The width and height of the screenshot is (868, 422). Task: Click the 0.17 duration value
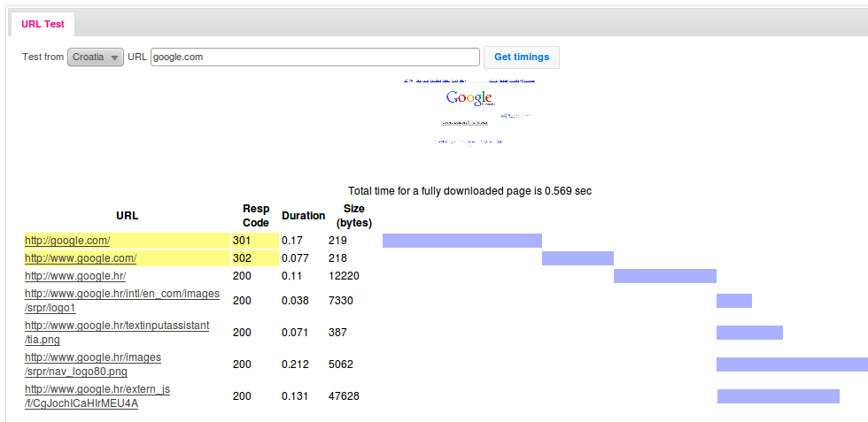click(x=291, y=241)
